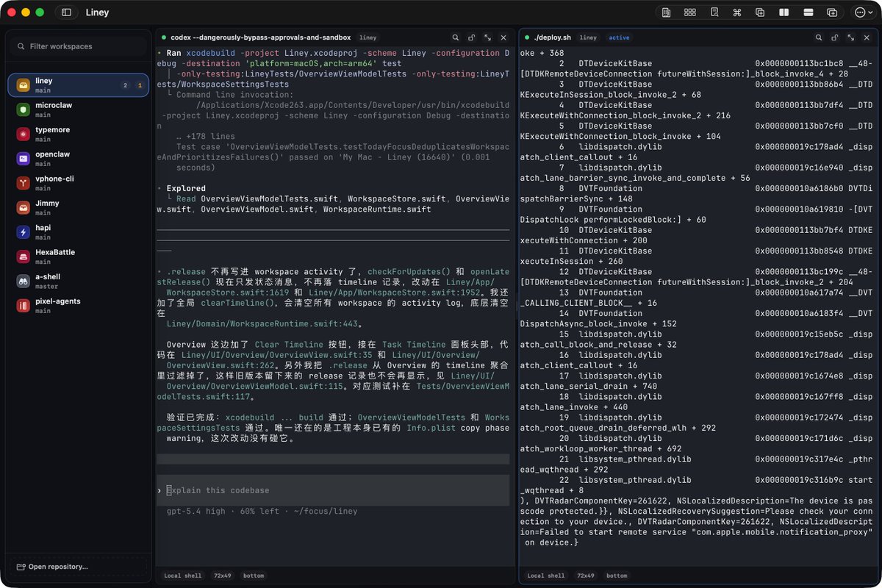
Task: Click the Tests/OverviewViewModelTests.swift:117 reference
Action: 333,392
